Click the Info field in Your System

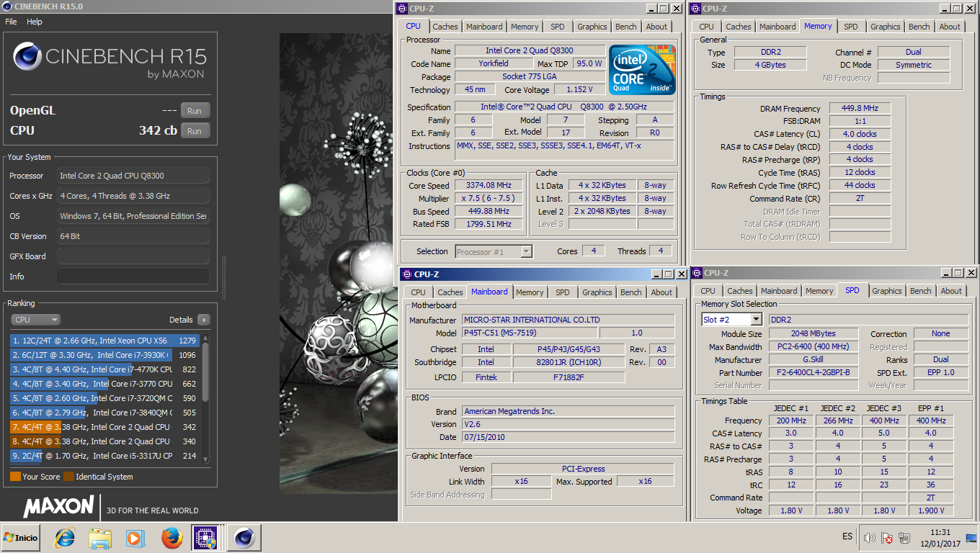click(x=133, y=276)
